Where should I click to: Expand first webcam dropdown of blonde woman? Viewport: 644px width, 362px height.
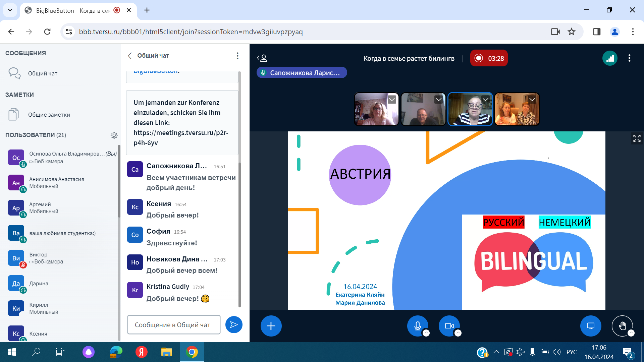point(391,100)
